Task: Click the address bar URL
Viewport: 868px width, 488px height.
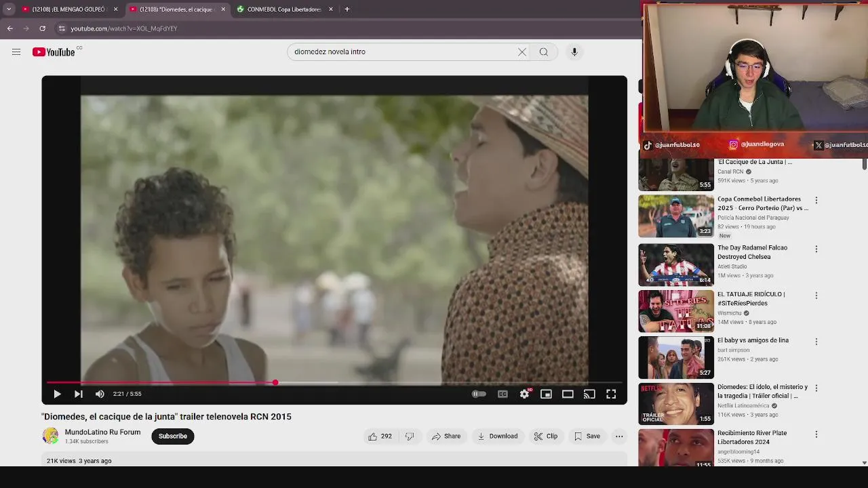Action: click(124, 28)
